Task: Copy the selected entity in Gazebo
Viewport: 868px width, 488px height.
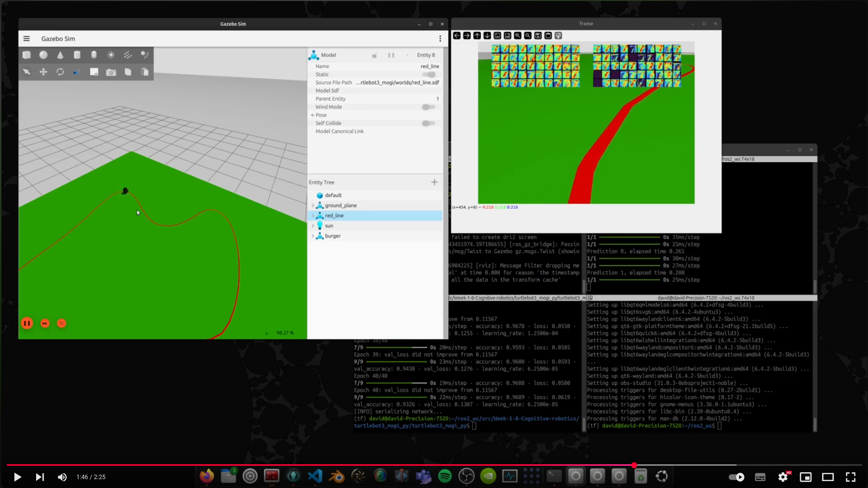Action: (128, 72)
